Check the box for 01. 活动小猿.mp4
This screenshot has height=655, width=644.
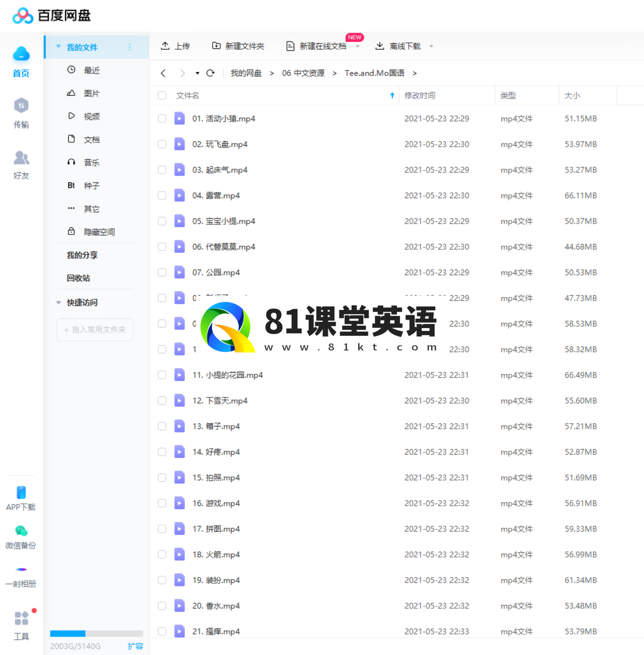pos(162,118)
